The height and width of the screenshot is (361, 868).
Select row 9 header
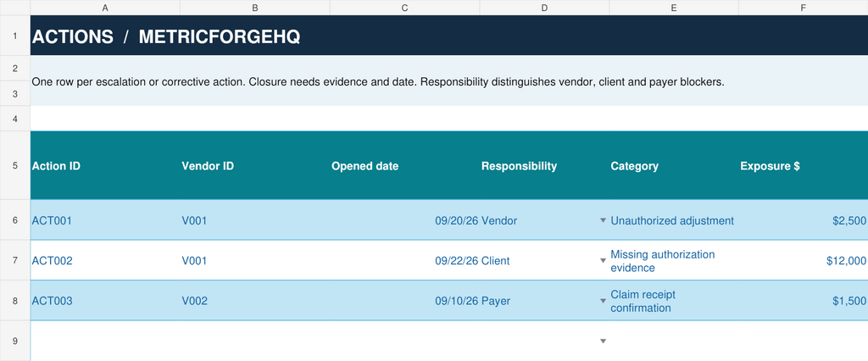click(x=15, y=341)
